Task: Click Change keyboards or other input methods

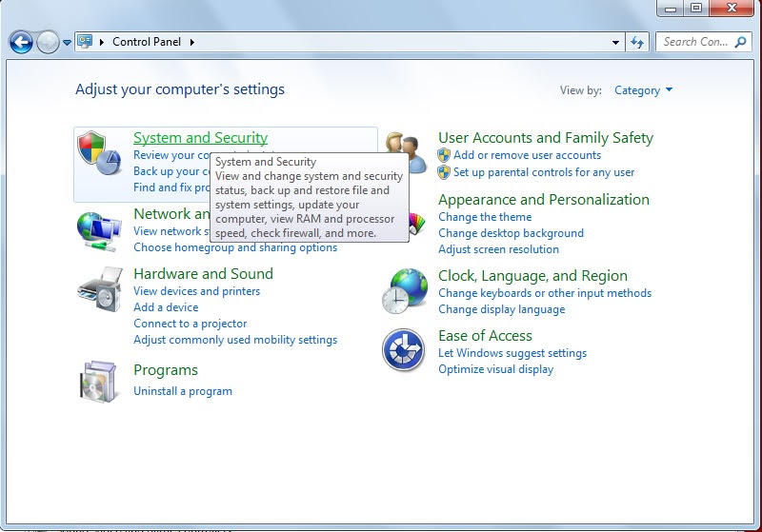Action: [x=544, y=293]
